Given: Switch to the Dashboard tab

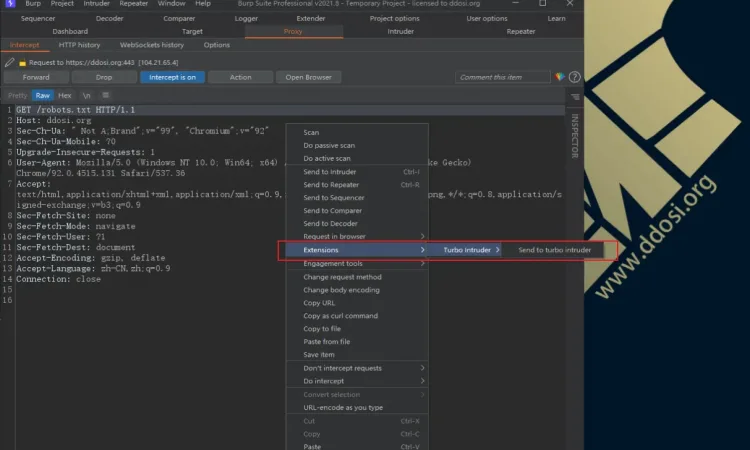Looking at the screenshot, I should tap(70, 31).
